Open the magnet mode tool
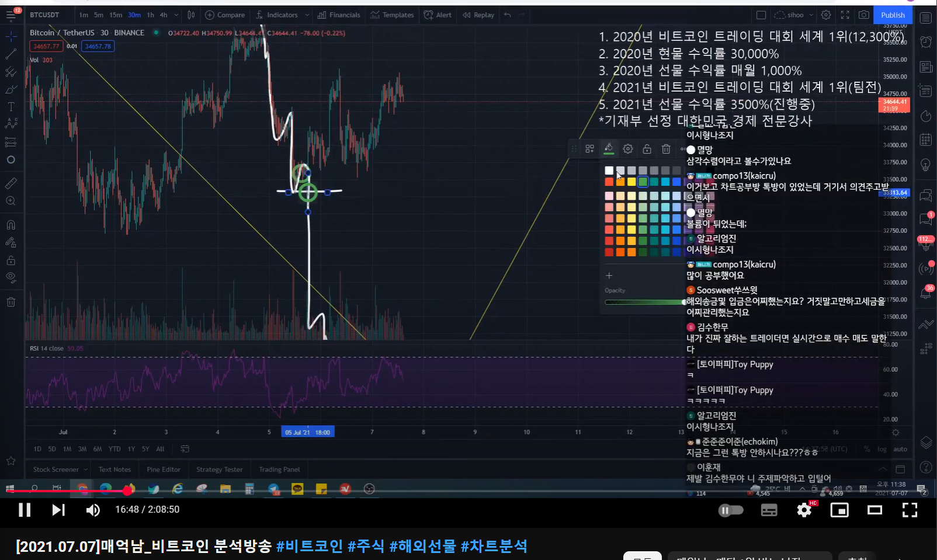This screenshot has width=937, height=560. coord(11,225)
